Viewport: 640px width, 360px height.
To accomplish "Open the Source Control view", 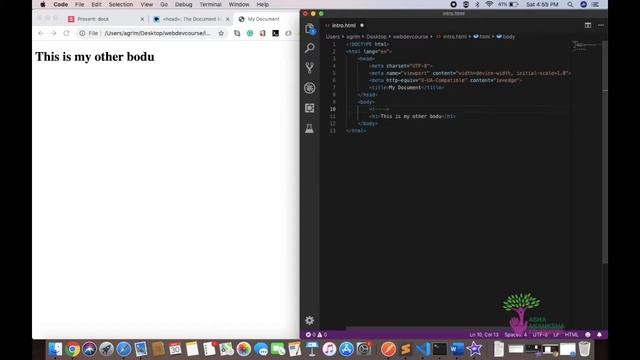I will click(310, 68).
